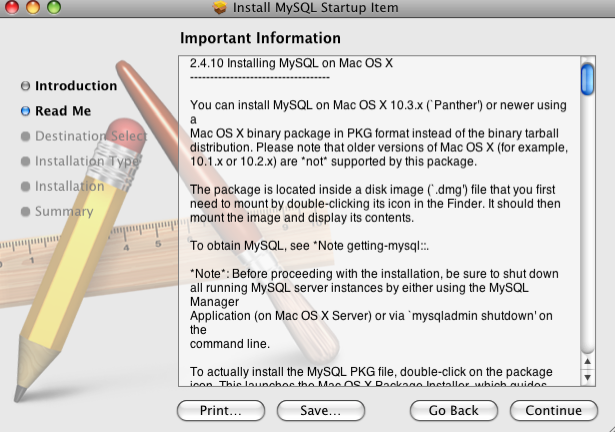615x432 pixels.
Task: Click the Installation Type step bullet
Action: click(x=25, y=161)
